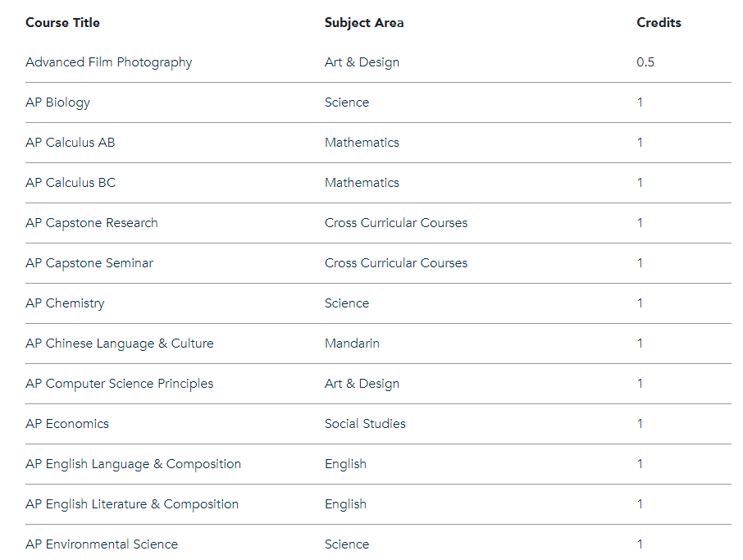Select the 0.5 credits value
This screenshot has height=560, width=743.
tap(645, 62)
